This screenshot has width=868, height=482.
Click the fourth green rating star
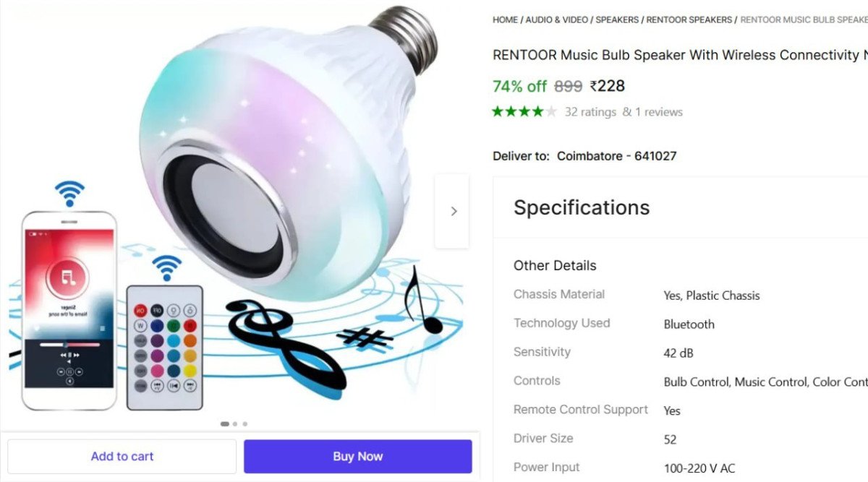tap(537, 111)
